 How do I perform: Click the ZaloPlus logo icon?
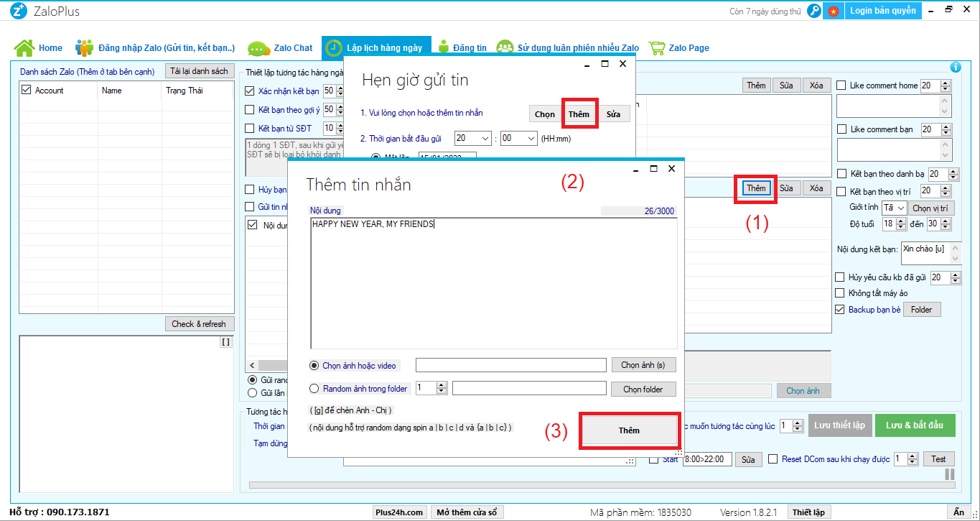click(19, 11)
